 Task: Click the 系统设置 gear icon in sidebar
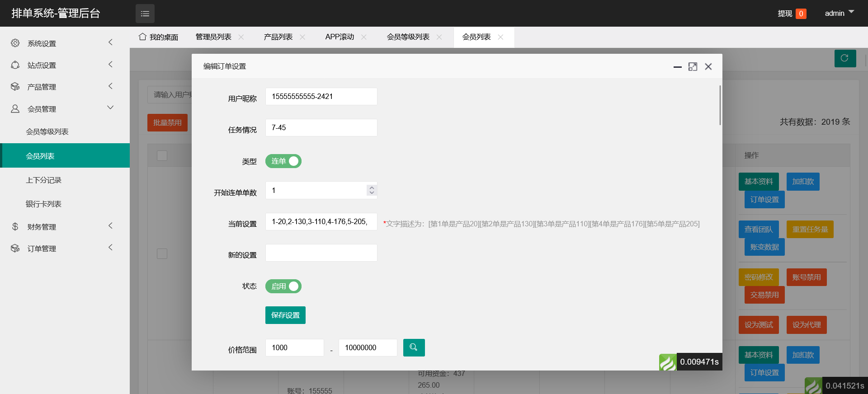point(15,43)
